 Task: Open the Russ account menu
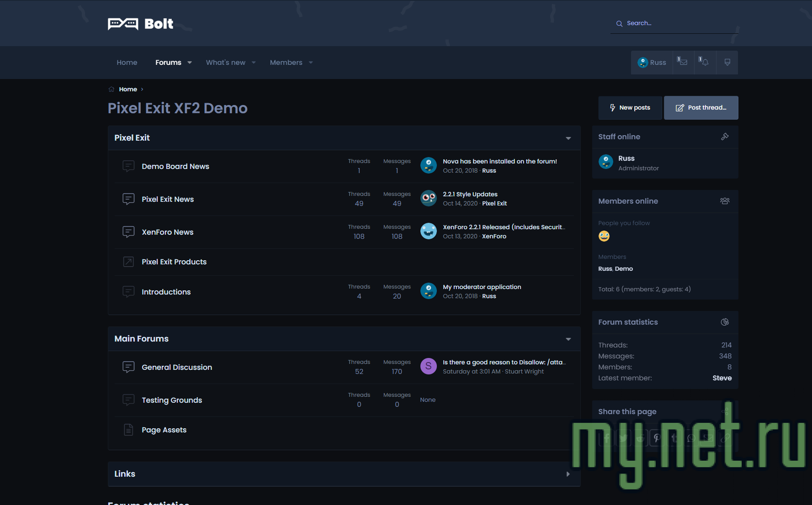[652, 63]
